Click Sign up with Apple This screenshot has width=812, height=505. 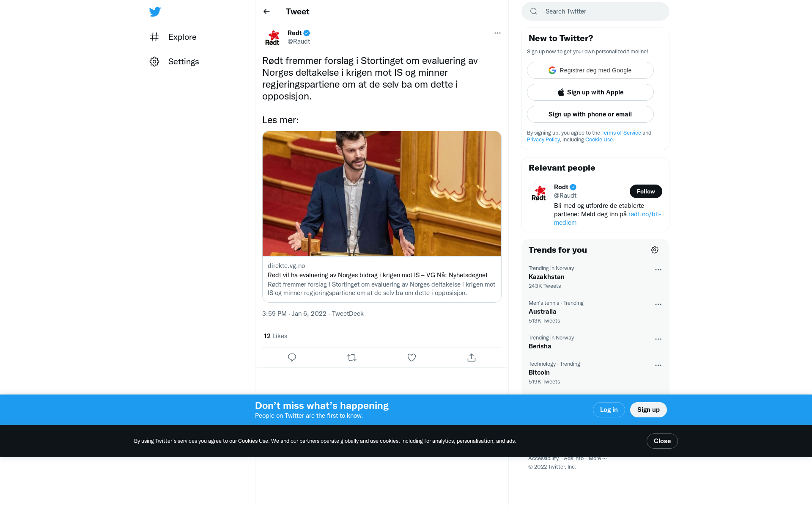coord(590,92)
